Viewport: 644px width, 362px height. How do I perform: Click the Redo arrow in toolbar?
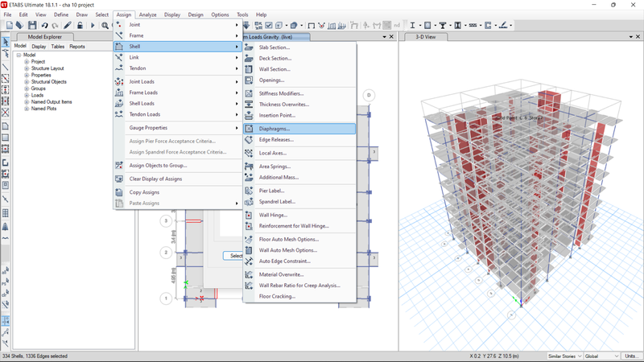click(55, 26)
